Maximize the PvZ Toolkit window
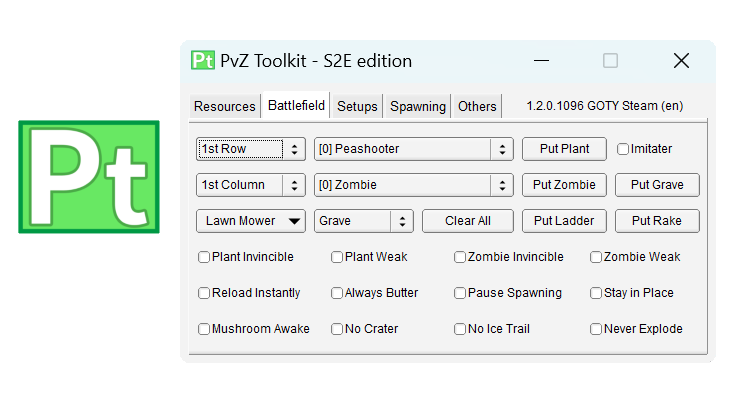The image size is (738, 408). point(610,60)
